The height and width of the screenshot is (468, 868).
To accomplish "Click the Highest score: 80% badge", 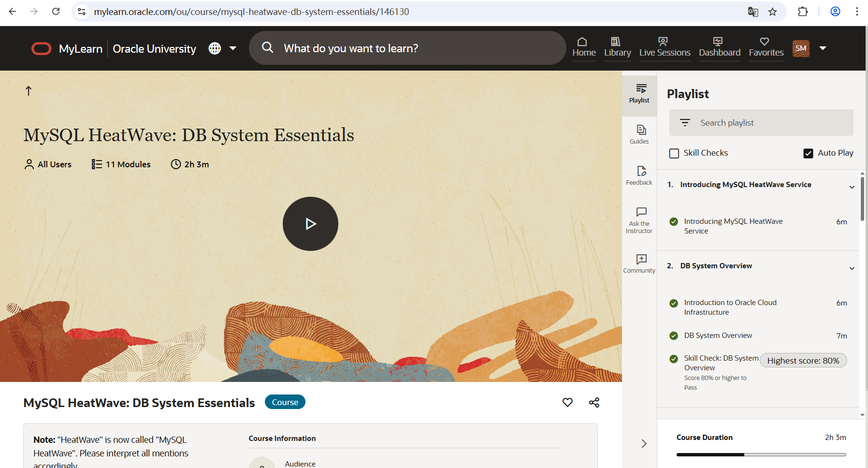I will [803, 361].
